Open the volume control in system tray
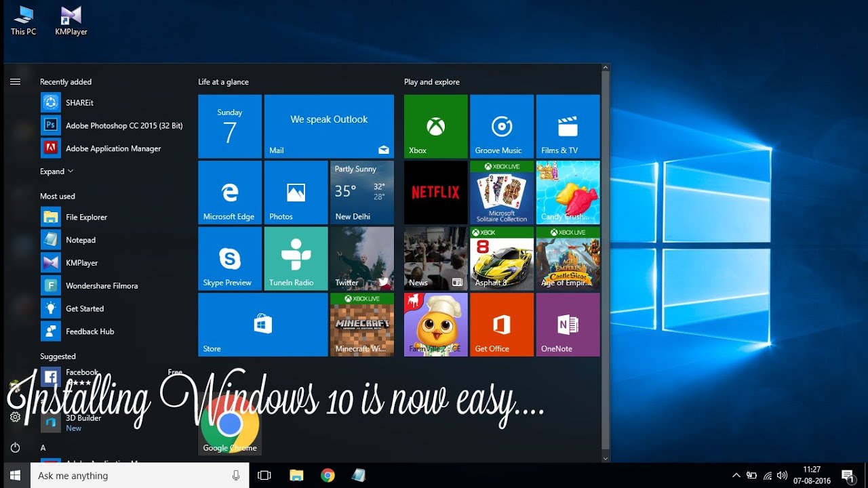The height and width of the screenshot is (488, 868). pos(783,476)
